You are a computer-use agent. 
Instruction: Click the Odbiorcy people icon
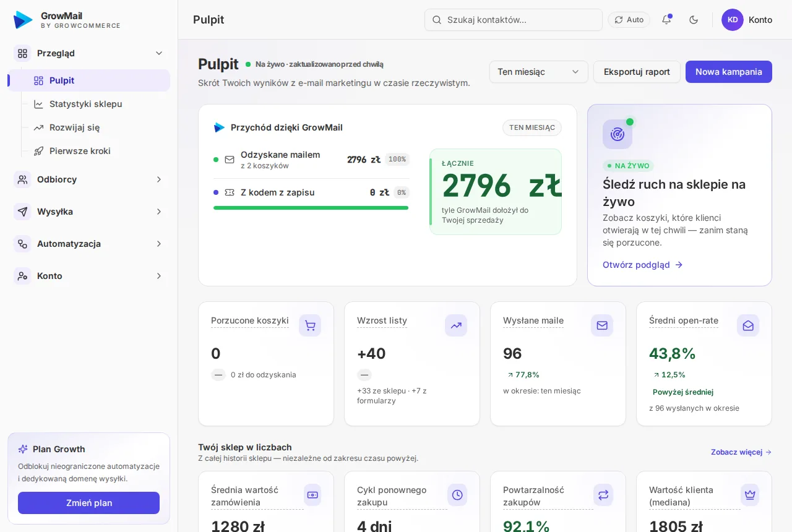point(22,179)
